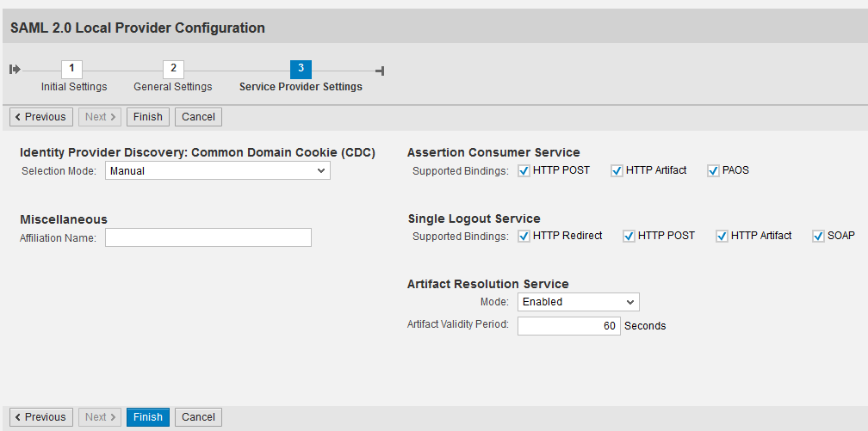
Task: Focus the Artifact Validity Period field
Action: coord(568,326)
